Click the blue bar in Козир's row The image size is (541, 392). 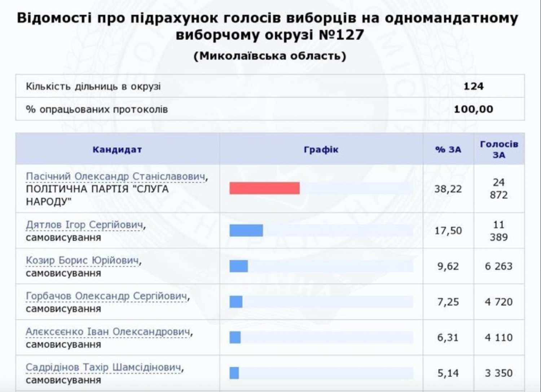(238, 266)
